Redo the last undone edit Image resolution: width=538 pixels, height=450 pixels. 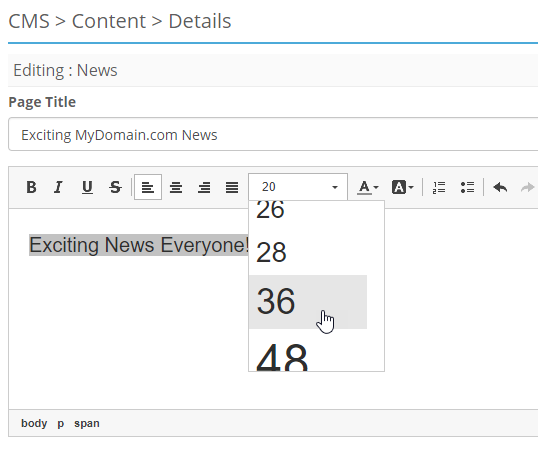(528, 187)
